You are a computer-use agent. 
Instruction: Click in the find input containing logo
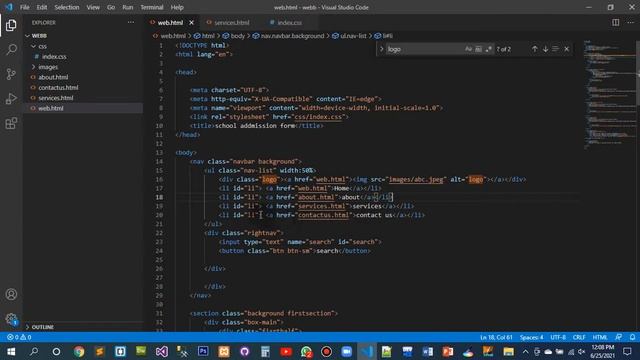click(424, 49)
